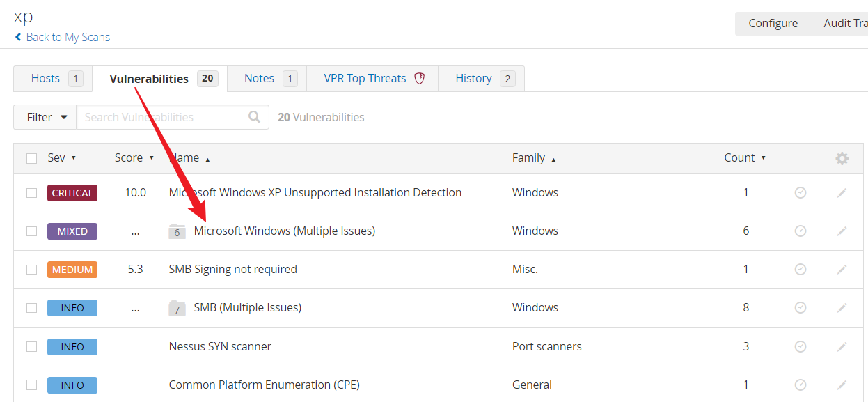Viewport: 868px width, 402px height.
Task: Click snooze icon in Nessus SYN scanner row
Action: tap(800, 347)
